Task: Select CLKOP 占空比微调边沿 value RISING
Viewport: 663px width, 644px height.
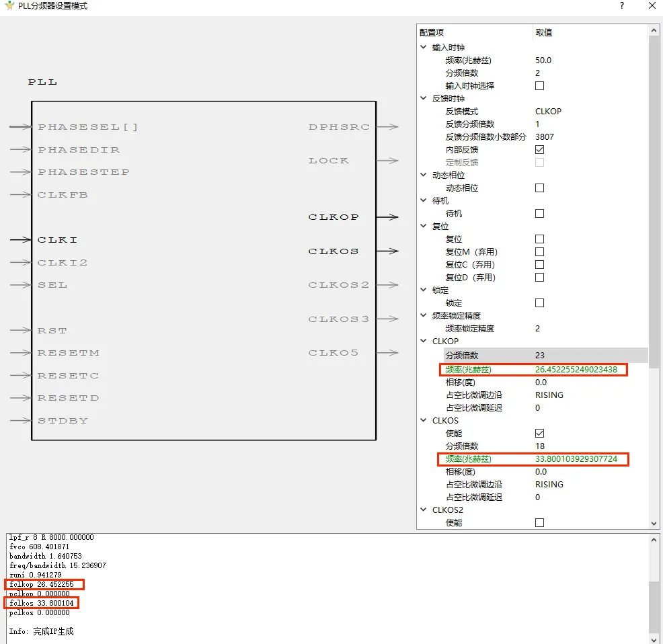Action: 549,395
